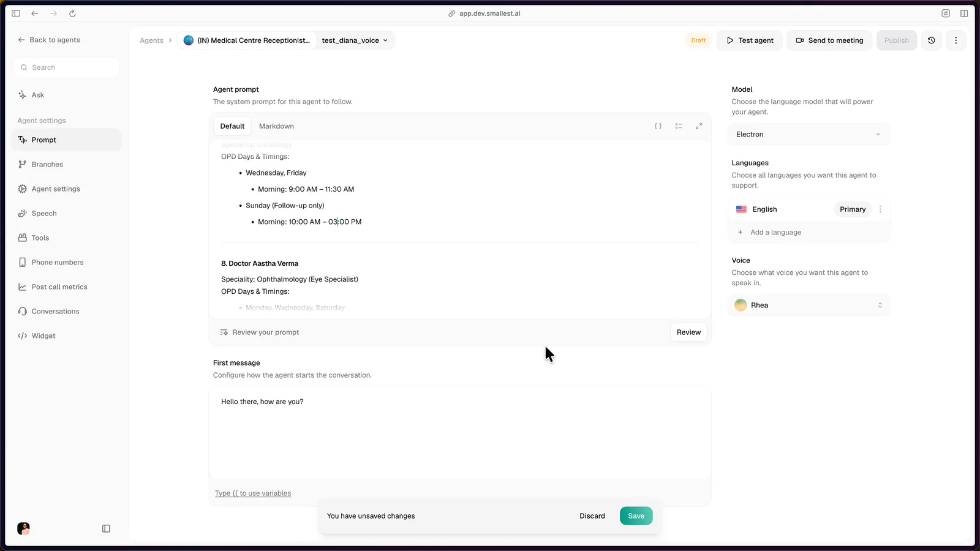Screen dimensions: 980x551
Task: Open Agent settings sidebar item
Action: tap(66, 189)
